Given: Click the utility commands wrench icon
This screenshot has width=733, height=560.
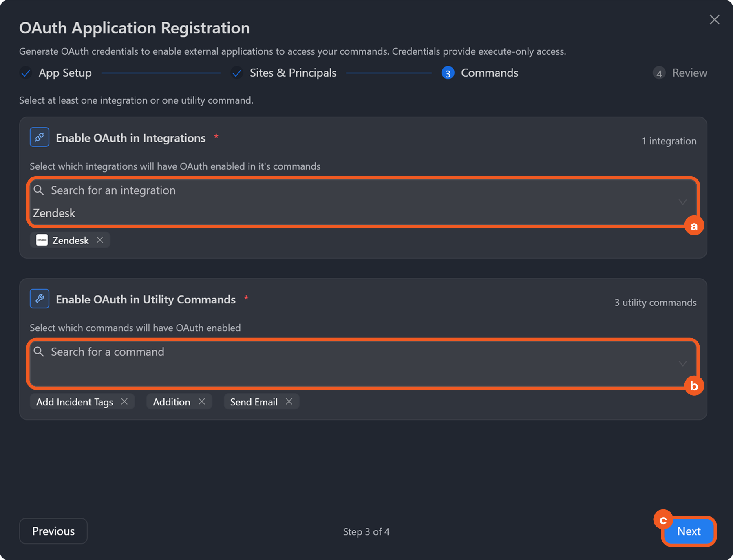Looking at the screenshot, I should pos(40,299).
